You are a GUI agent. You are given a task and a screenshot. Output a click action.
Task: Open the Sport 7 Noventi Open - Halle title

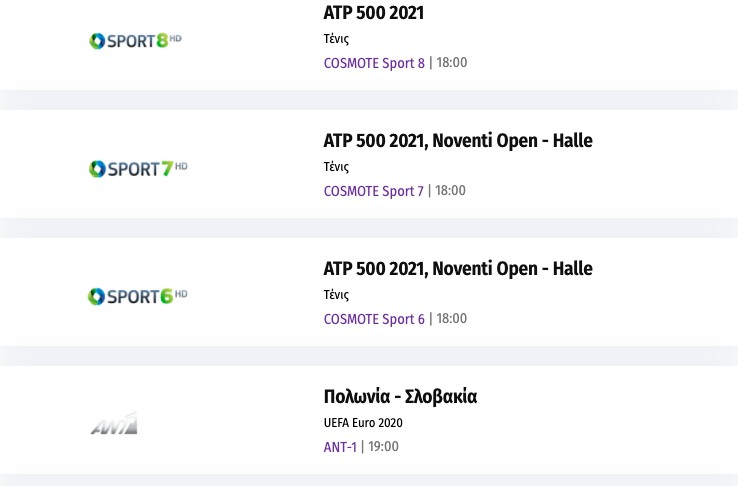[x=458, y=141]
